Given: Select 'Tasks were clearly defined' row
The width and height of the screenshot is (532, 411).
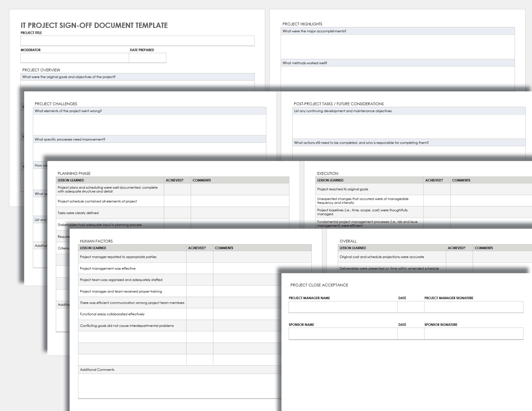Looking at the screenshot, I should pos(172,213).
